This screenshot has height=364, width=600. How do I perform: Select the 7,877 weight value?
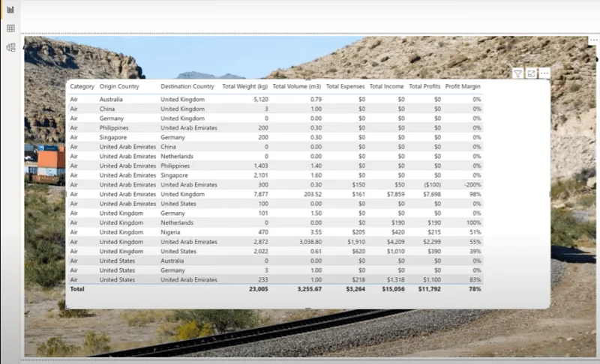pos(260,195)
